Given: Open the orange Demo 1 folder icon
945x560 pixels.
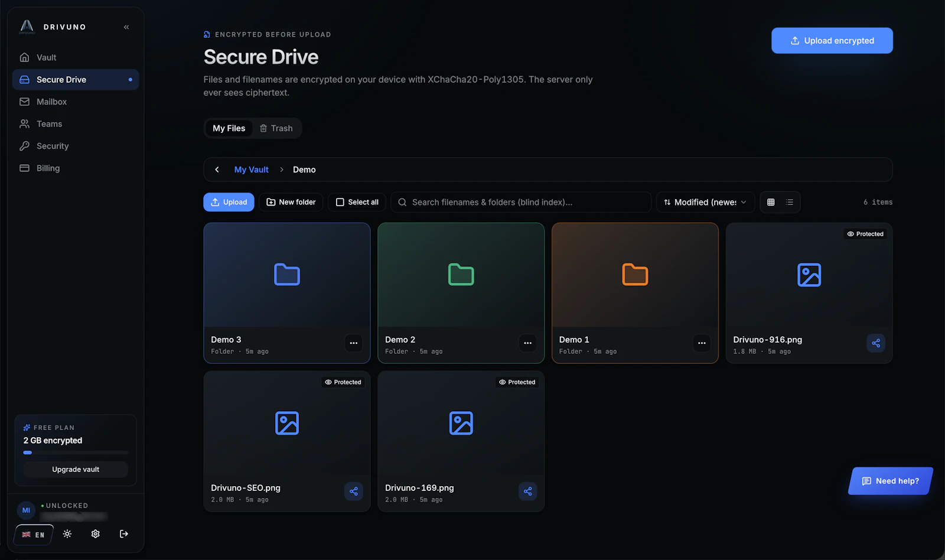Looking at the screenshot, I should point(636,275).
